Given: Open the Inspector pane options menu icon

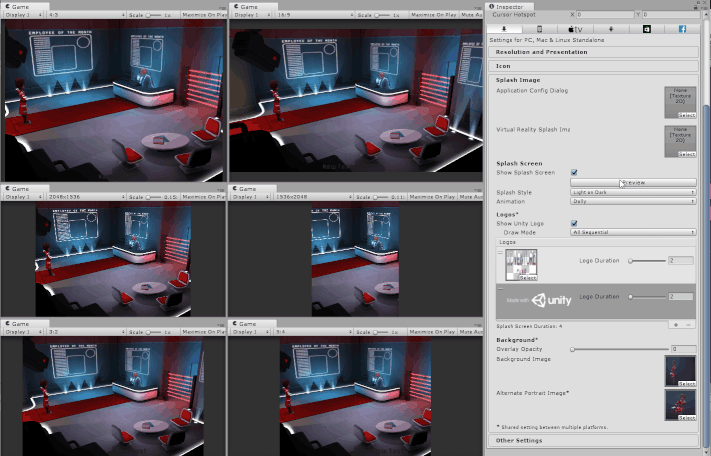Looking at the screenshot, I should pyautogui.click(x=704, y=7).
